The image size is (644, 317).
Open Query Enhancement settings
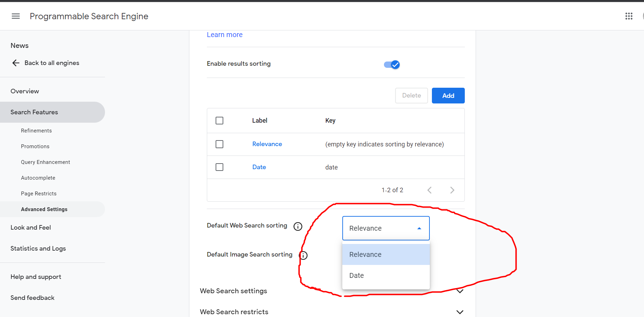pos(45,162)
